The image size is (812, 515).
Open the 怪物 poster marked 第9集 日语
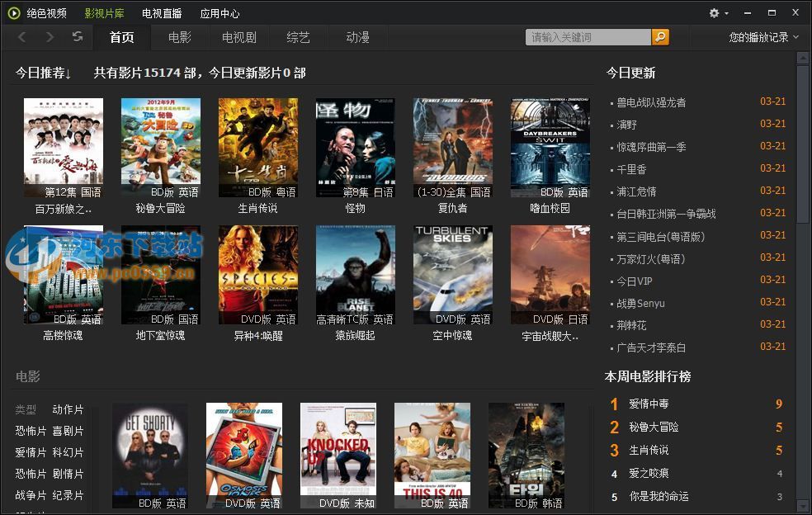[355, 147]
